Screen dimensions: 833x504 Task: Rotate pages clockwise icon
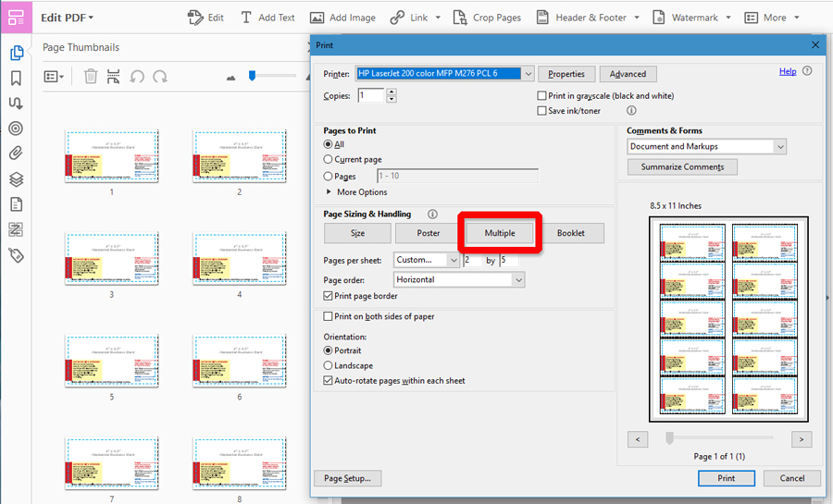click(x=160, y=77)
